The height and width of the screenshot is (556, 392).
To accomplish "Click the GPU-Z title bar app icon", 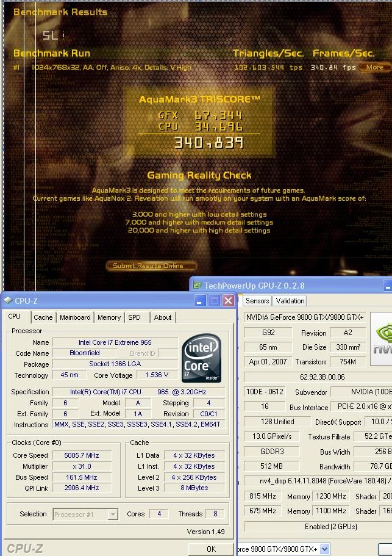I will point(196,286).
